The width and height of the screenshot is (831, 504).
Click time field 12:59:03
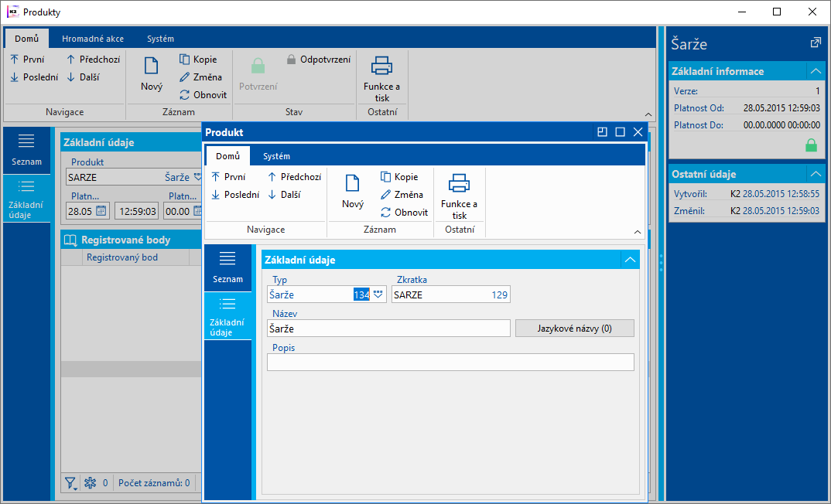pyautogui.click(x=137, y=211)
